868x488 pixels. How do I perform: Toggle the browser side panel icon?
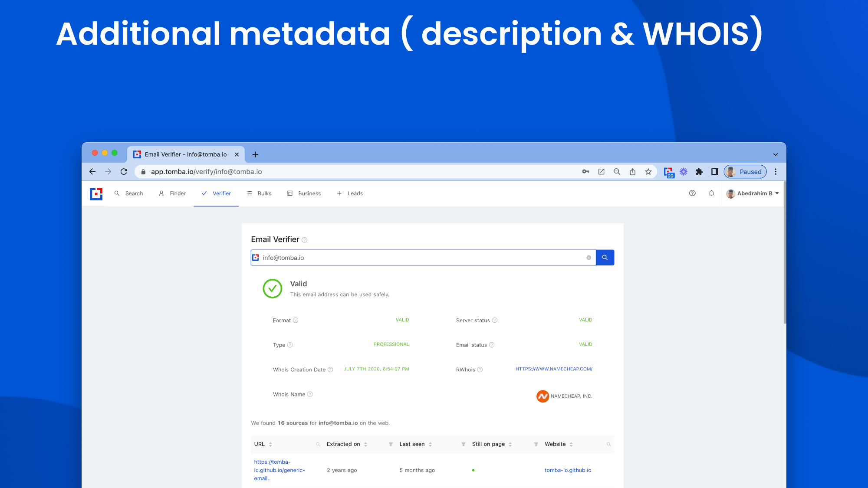[x=715, y=172]
